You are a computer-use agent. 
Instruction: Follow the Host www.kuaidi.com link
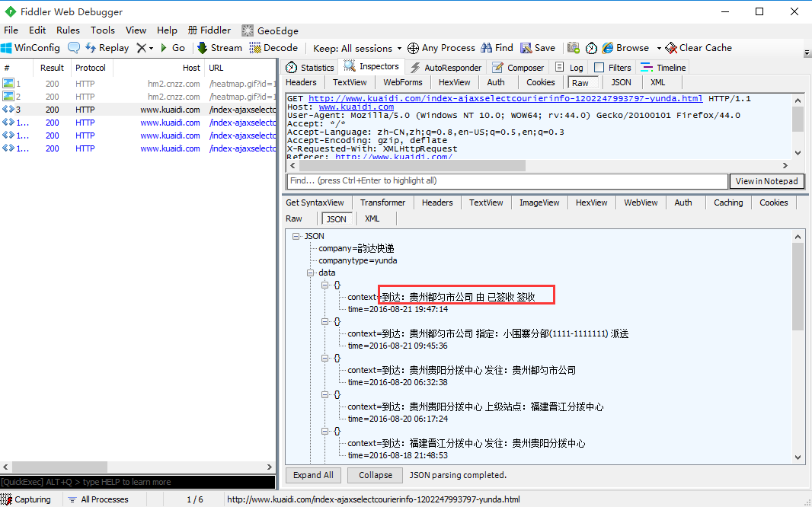pos(356,107)
